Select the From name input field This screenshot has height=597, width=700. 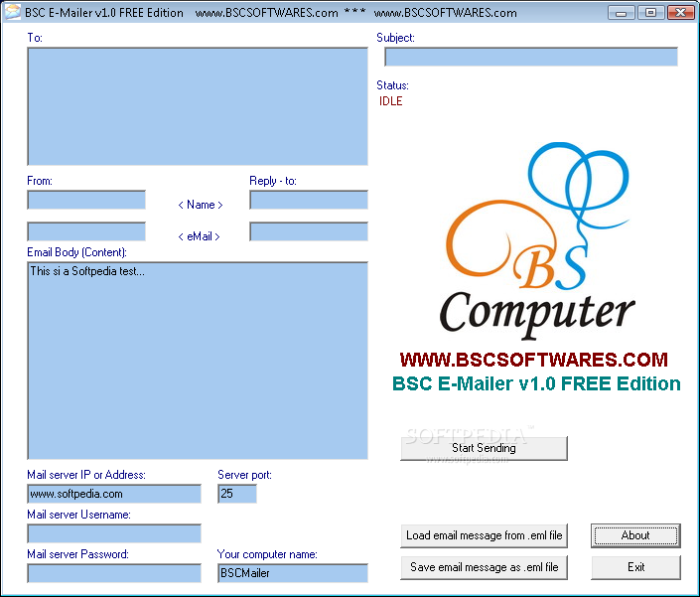point(86,200)
